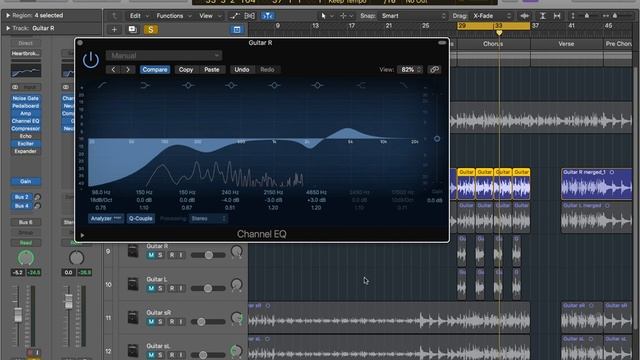Toggle the Q-Couple button
This screenshot has height=360, width=640.
[x=140, y=218]
